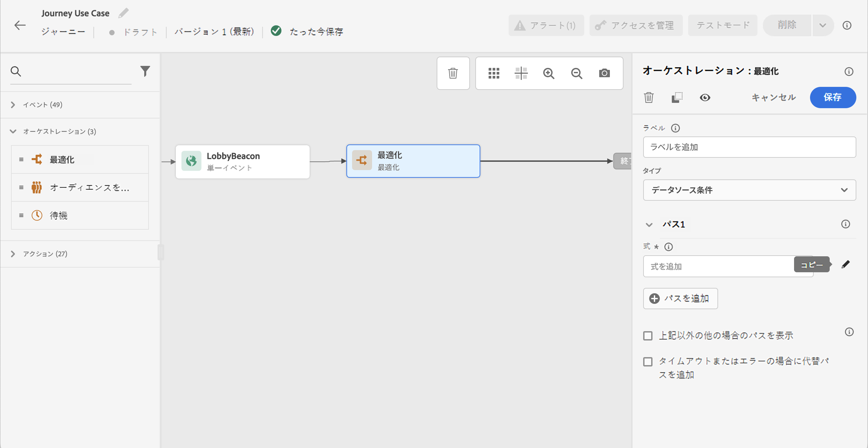
Task: Open the タイプ データソース条件 dropdown
Action: pos(749,190)
